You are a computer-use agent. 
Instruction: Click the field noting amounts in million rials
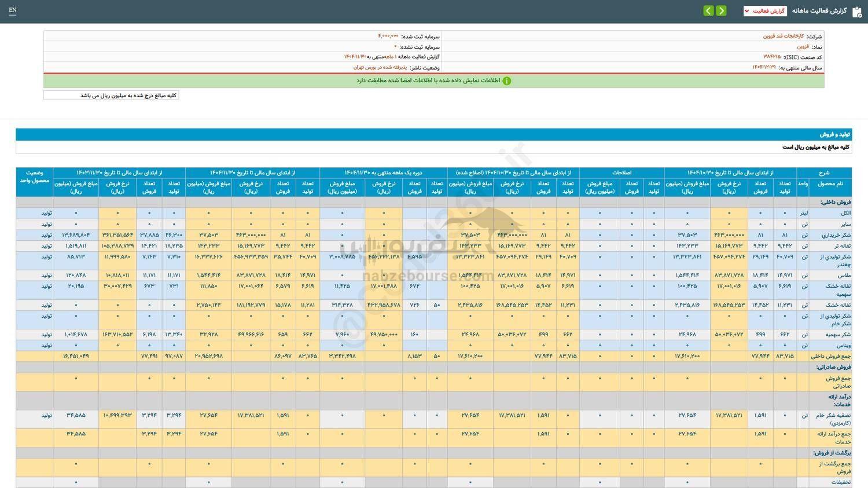pos(111,96)
